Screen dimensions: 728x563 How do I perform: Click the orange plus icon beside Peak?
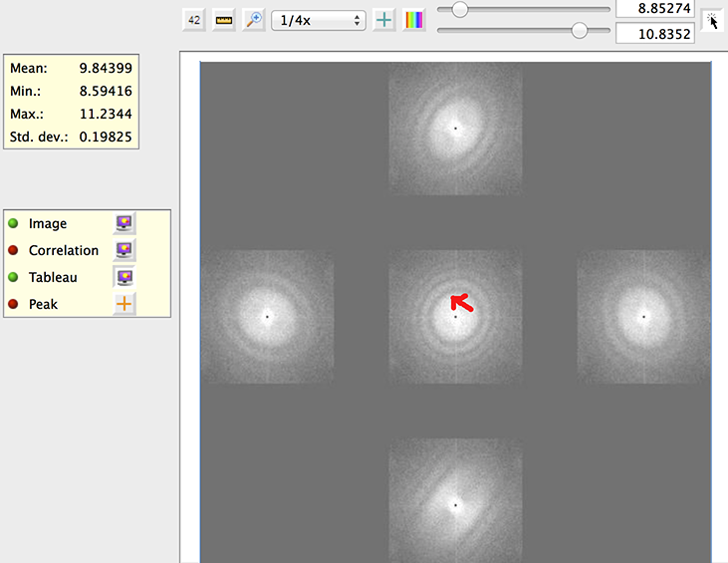coord(124,304)
